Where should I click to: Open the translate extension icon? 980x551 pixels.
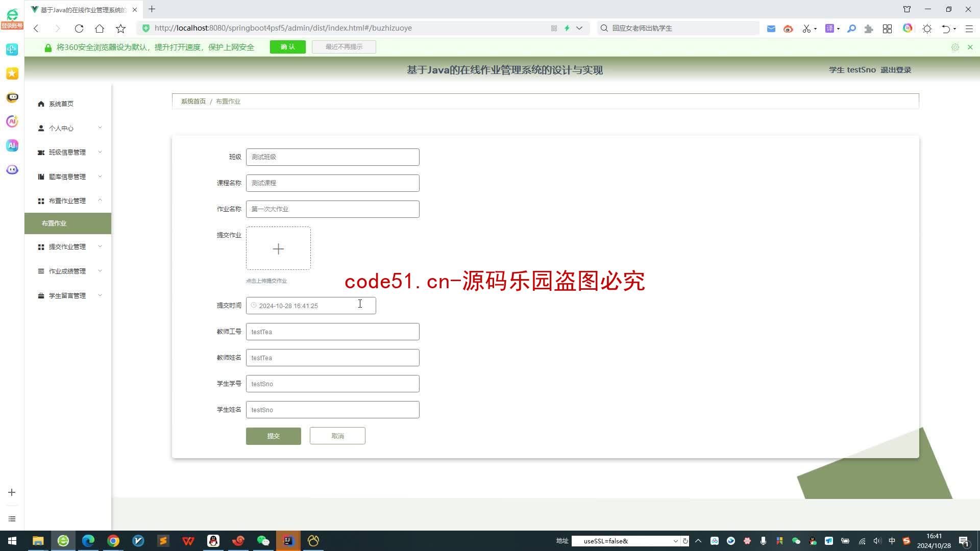829,29
